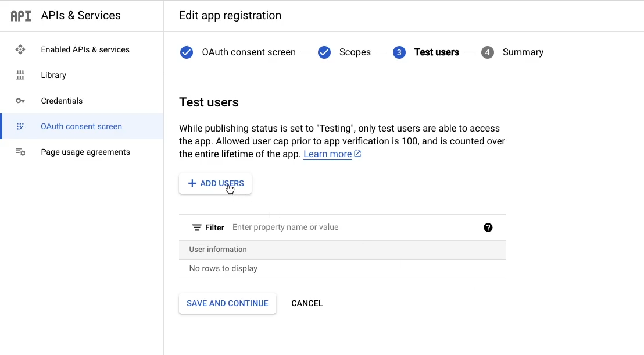Click the API logo icon
The height and width of the screenshot is (355, 644).
coord(20,16)
